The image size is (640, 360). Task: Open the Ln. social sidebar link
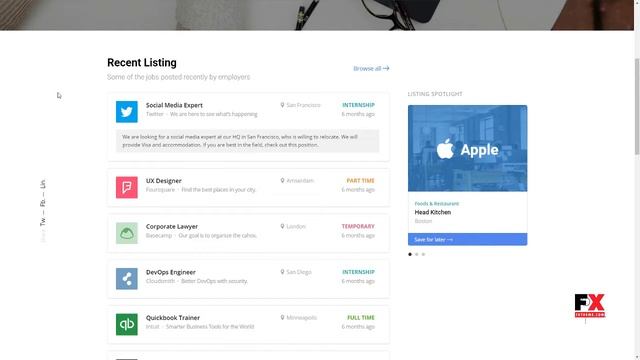(x=43, y=184)
